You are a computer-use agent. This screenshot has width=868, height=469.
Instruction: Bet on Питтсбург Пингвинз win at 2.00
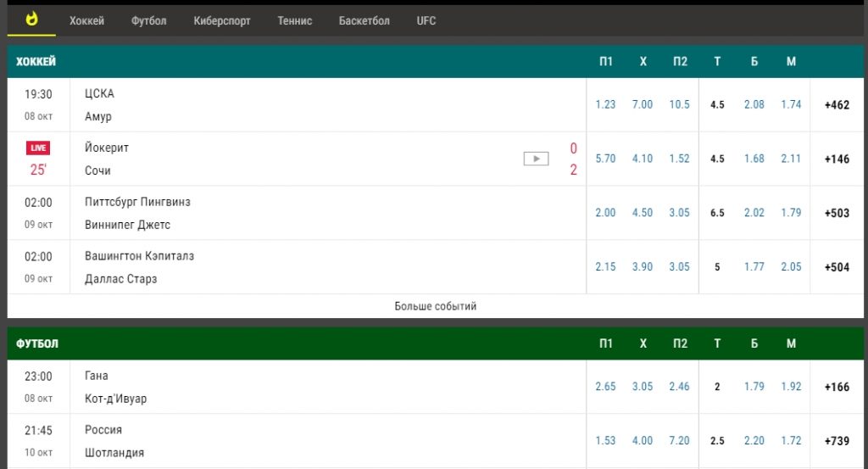click(605, 213)
